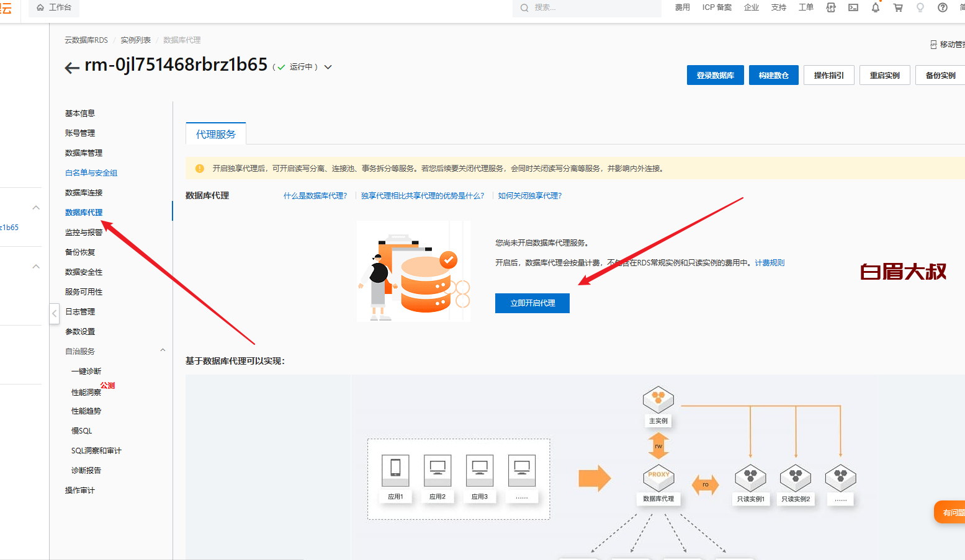Open 企业 in the top navigation
This screenshot has height=560, width=965.
pyautogui.click(x=752, y=7)
